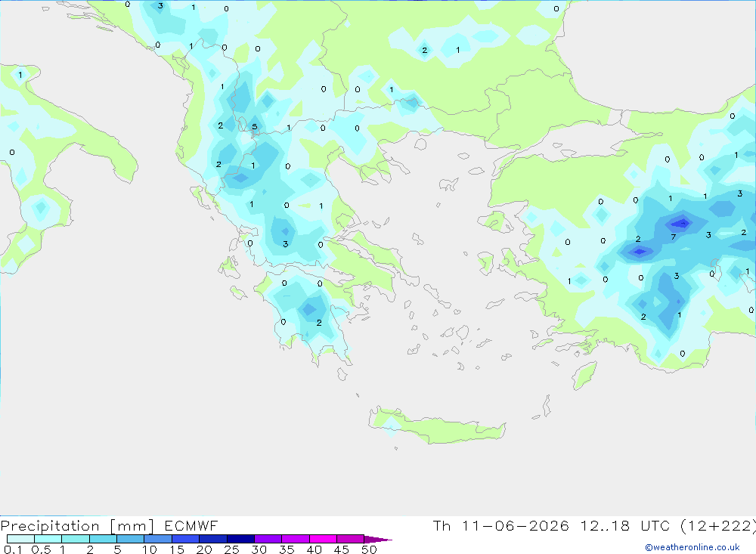Click the '(12+222)' forecast offset text
756x554 pixels.
coord(718,525)
